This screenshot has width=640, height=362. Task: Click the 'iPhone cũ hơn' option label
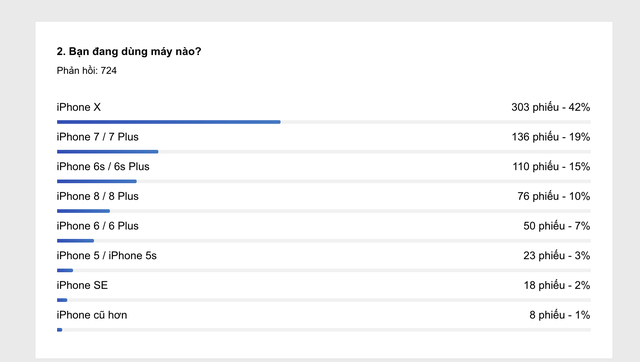[92, 315]
